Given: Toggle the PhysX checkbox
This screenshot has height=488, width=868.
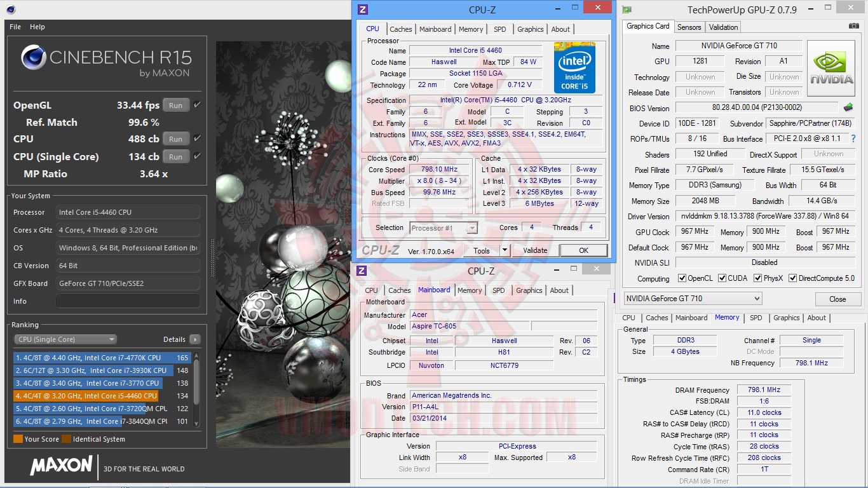Looking at the screenshot, I should point(757,278).
